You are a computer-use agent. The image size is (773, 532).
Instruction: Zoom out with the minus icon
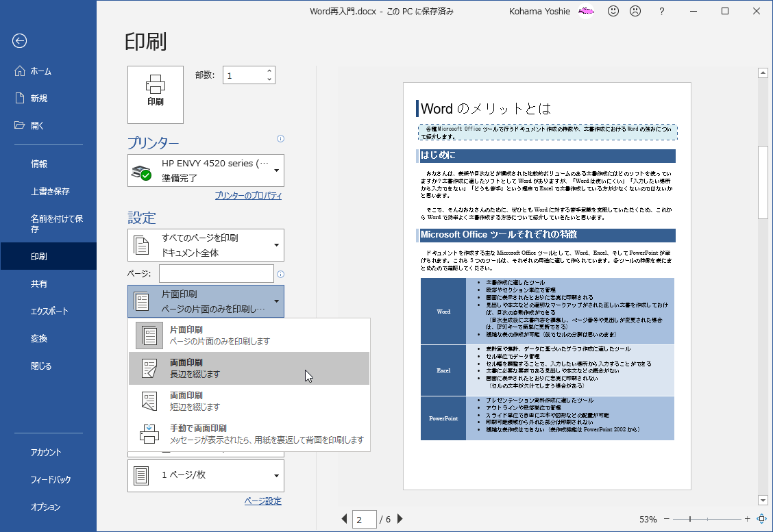[x=667, y=519]
